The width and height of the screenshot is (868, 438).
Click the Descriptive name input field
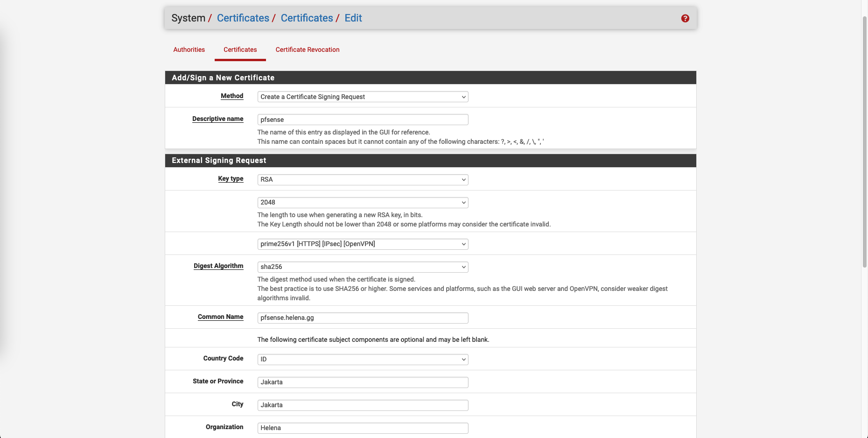pos(363,120)
